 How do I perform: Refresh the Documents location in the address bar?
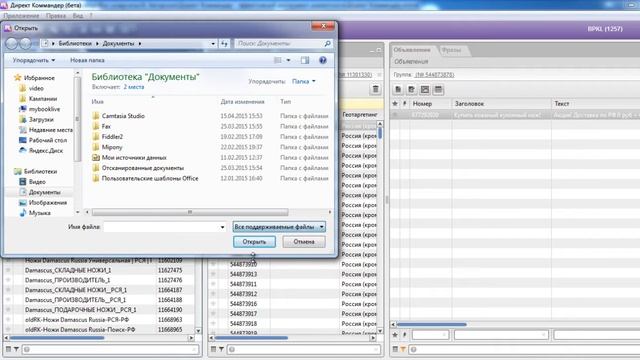[224, 43]
